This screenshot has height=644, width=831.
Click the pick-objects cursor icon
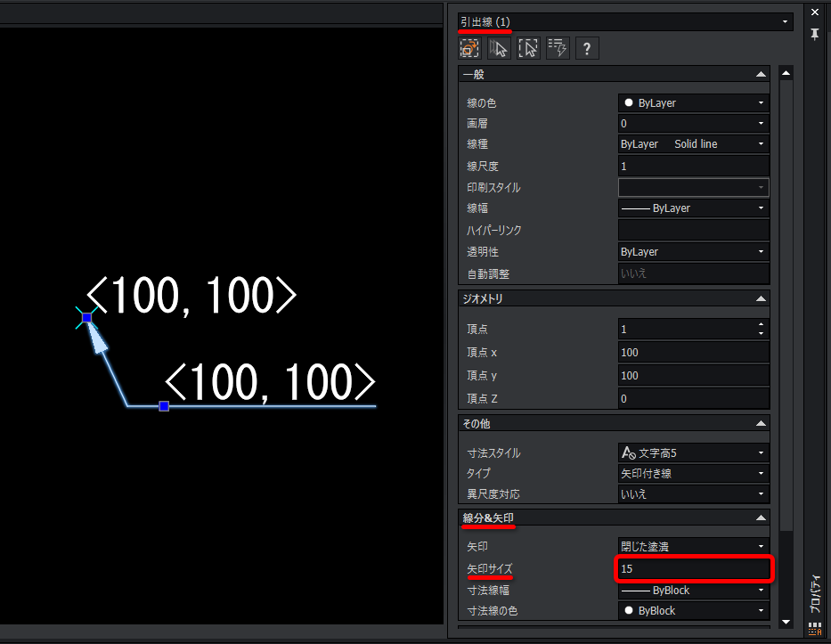click(499, 48)
